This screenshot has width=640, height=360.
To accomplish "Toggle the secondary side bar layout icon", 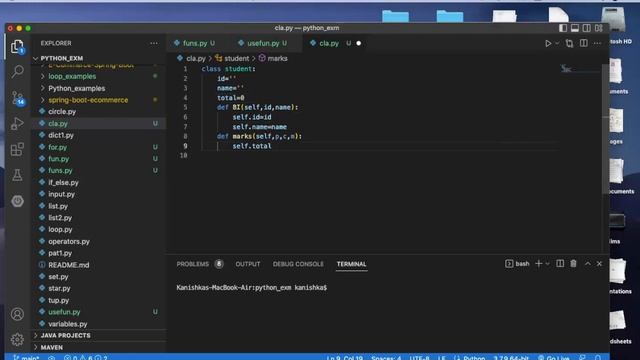I will (587, 28).
